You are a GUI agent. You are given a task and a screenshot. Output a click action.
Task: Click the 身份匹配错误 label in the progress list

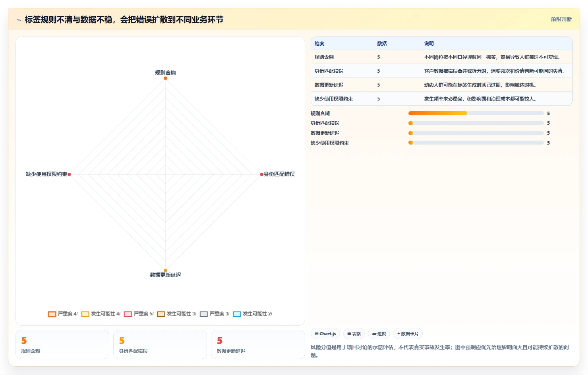click(325, 123)
